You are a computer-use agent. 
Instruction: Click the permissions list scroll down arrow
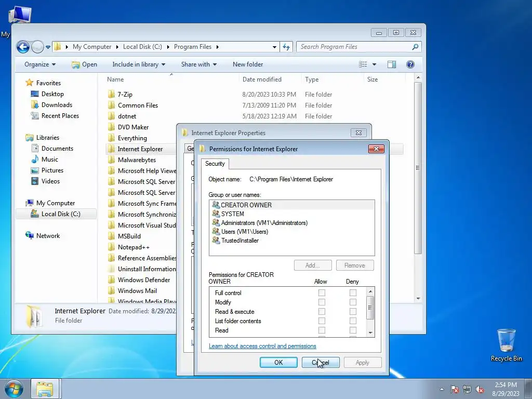[370, 333]
